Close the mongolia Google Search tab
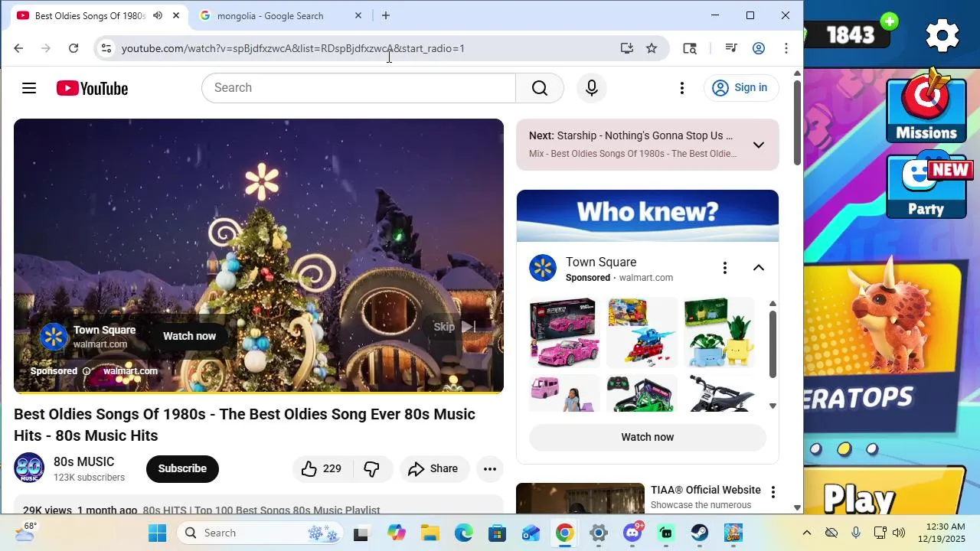 (358, 15)
